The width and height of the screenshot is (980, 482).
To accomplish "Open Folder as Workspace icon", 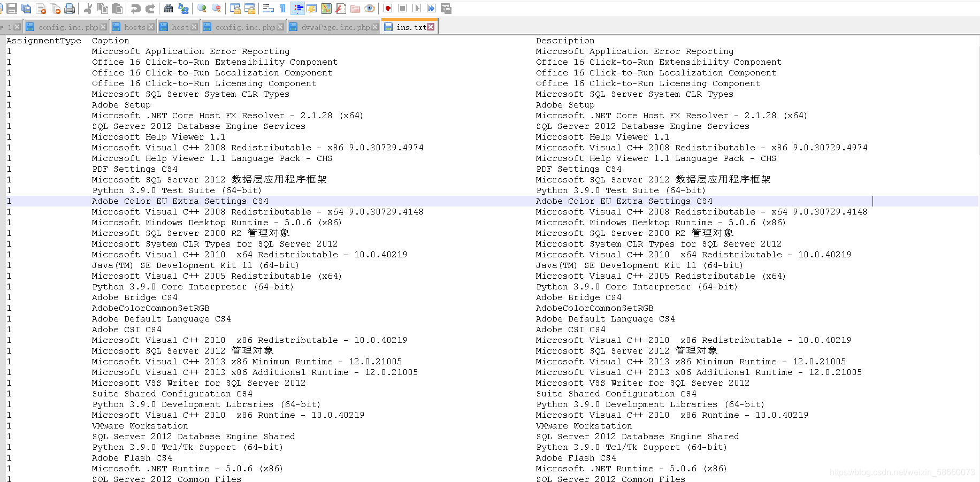I will click(355, 9).
